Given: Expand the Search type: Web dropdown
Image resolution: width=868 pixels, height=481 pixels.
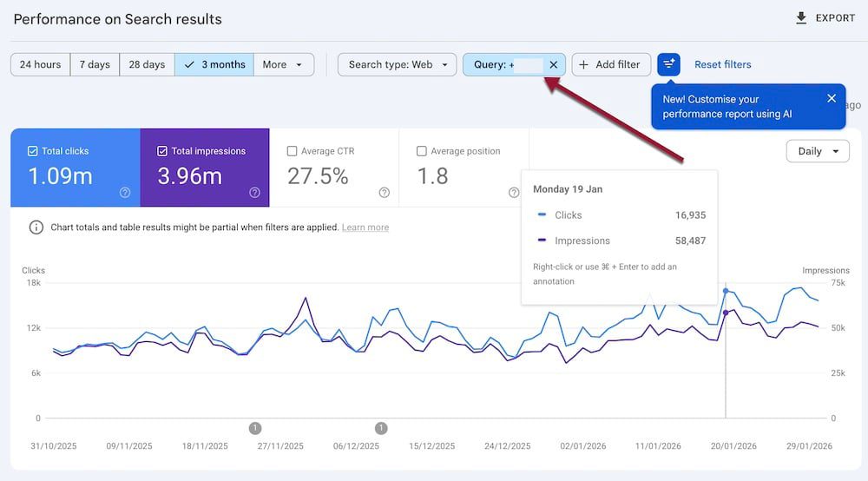Looking at the screenshot, I should pos(398,65).
